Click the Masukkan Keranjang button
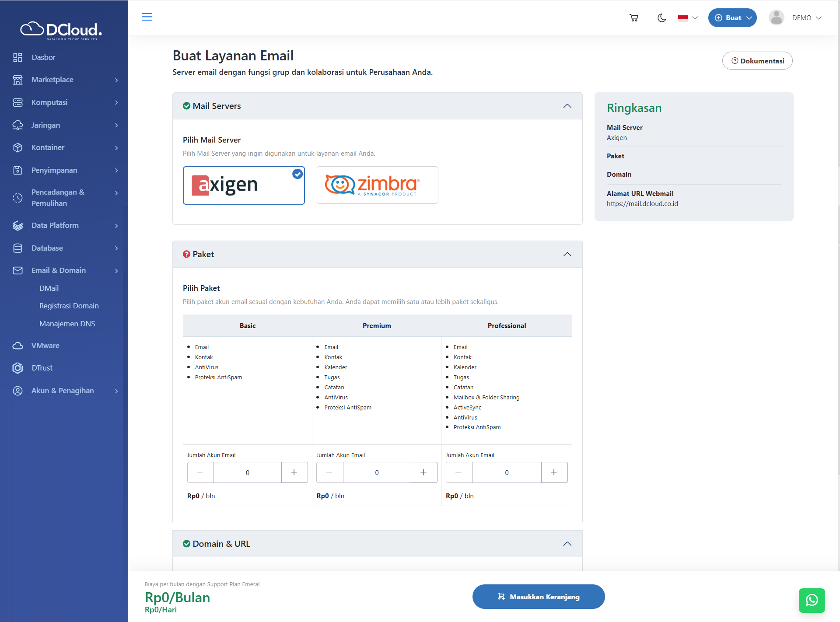Viewport: 840px width, 622px height. pos(538,597)
